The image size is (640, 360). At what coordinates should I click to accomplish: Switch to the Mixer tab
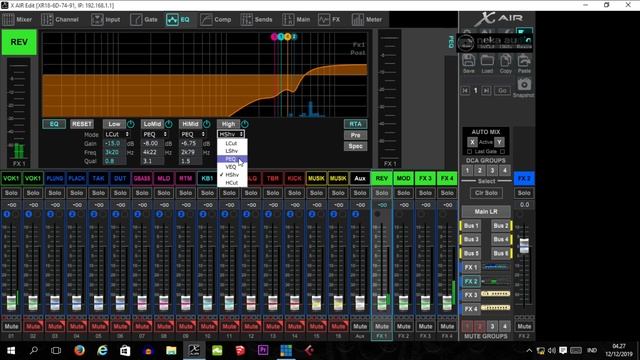[17, 20]
